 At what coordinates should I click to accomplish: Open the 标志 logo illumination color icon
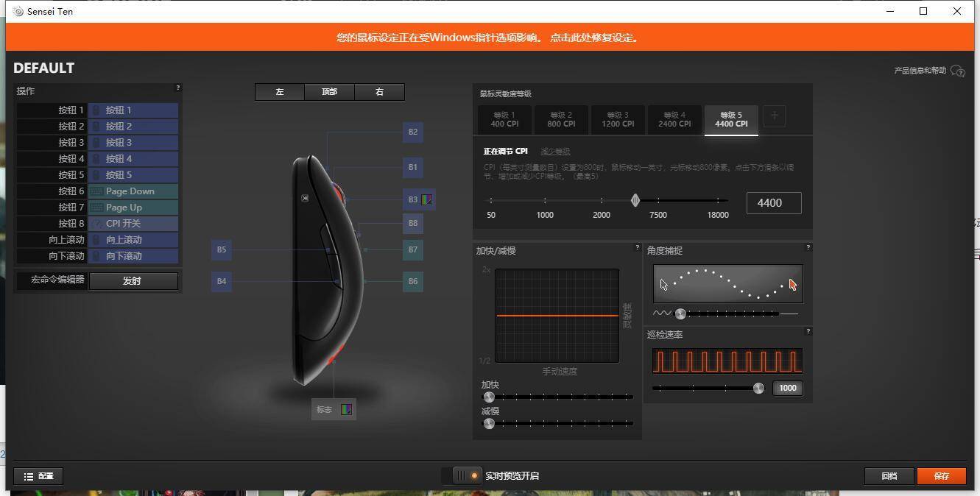(346, 409)
